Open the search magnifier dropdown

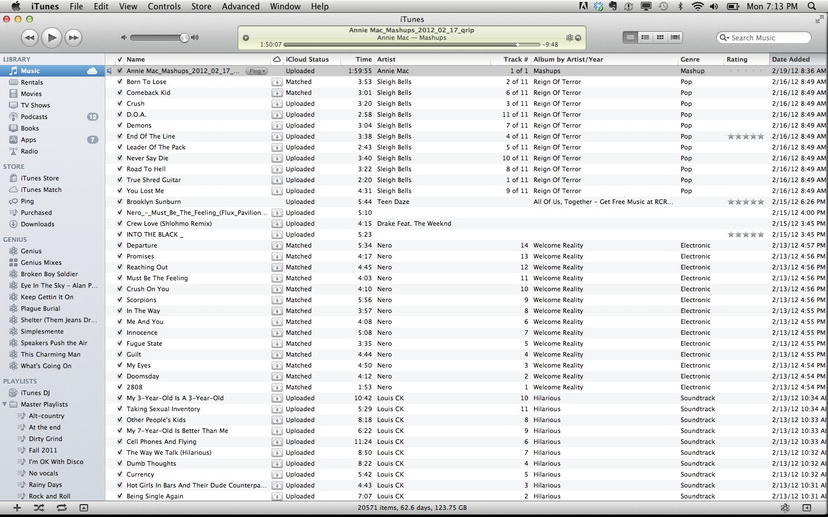724,37
